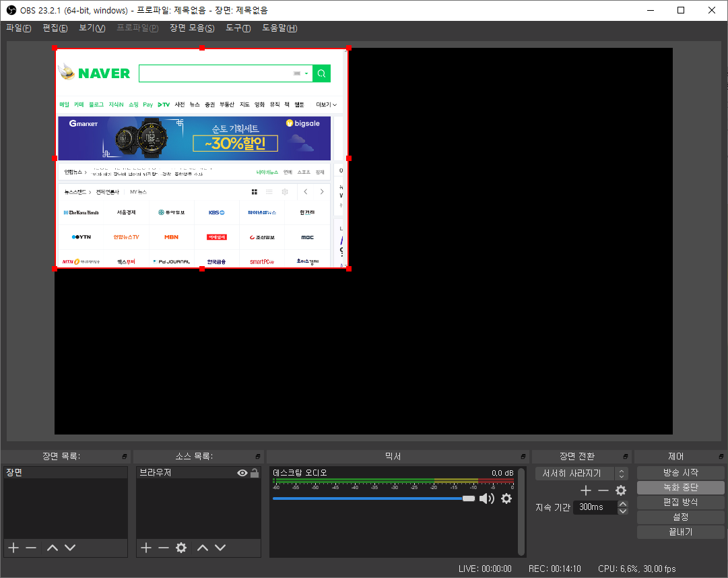Click the LIVE: 00:00:00 status text
The height and width of the screenshot is (578, 728).
click(x=485, y=569)
